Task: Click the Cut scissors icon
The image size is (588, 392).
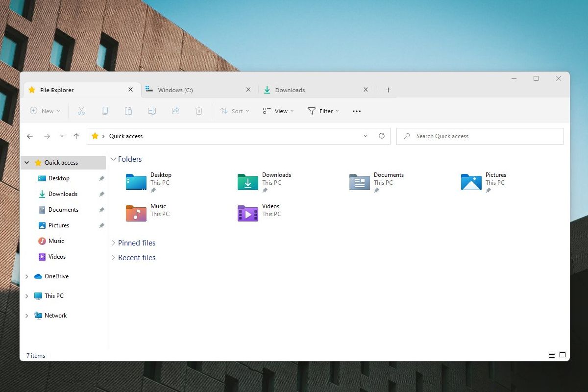Action: click(81, 111)
